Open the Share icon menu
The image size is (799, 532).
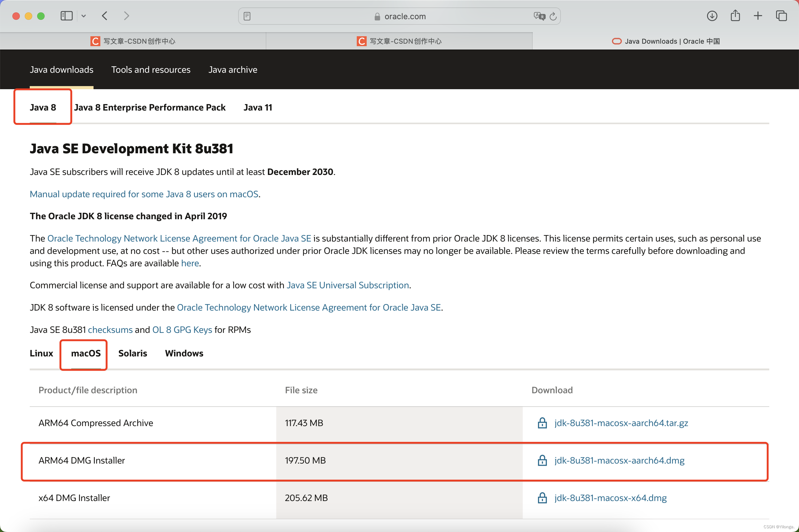pyautogui.click(x=735, y=16)
